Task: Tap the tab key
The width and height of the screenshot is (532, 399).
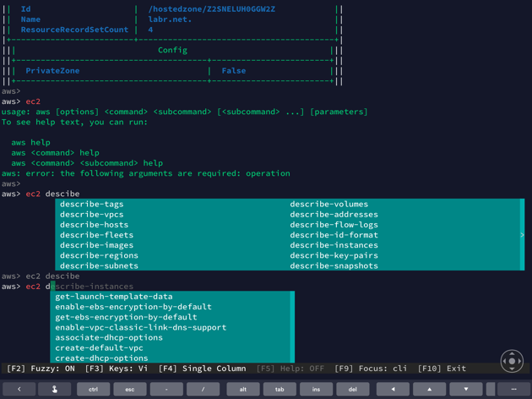Action: click(280, 389)
